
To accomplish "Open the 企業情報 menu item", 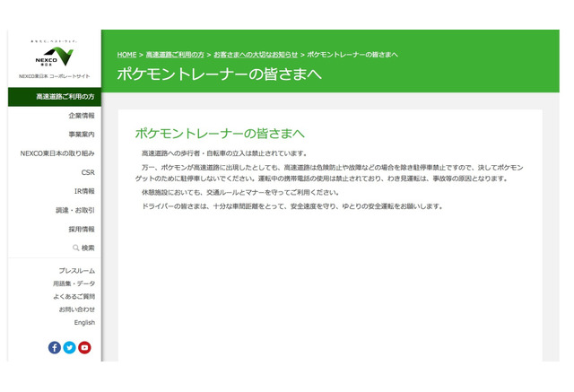I will click(82, 116).
